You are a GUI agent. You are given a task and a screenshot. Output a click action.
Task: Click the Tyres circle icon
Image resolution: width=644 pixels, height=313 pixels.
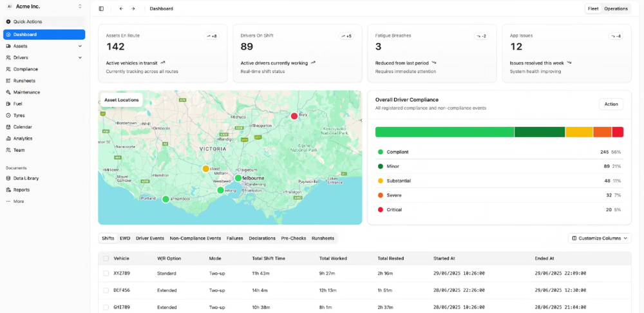click(x=8, y=115)
